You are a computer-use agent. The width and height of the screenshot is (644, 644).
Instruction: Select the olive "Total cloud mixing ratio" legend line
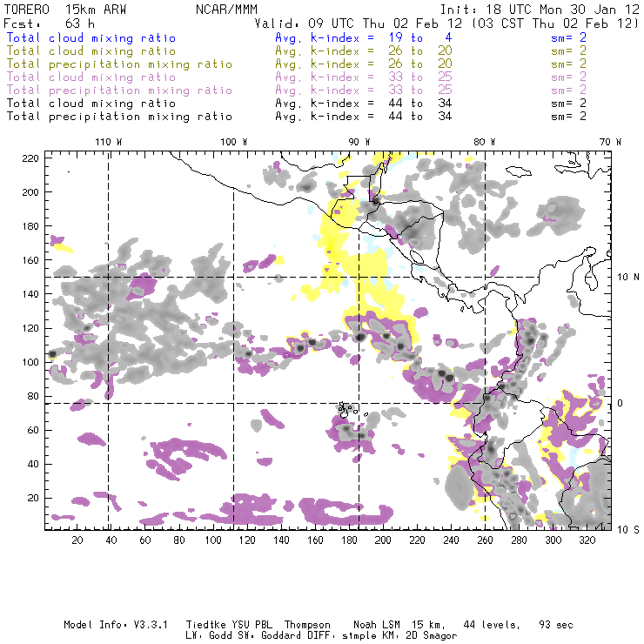tap(91, 51)
